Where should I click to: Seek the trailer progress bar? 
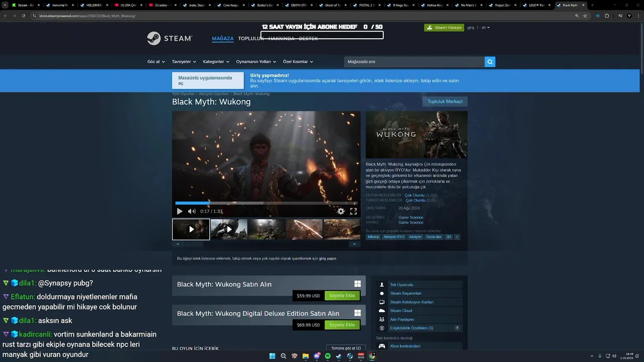pos(266,203)
